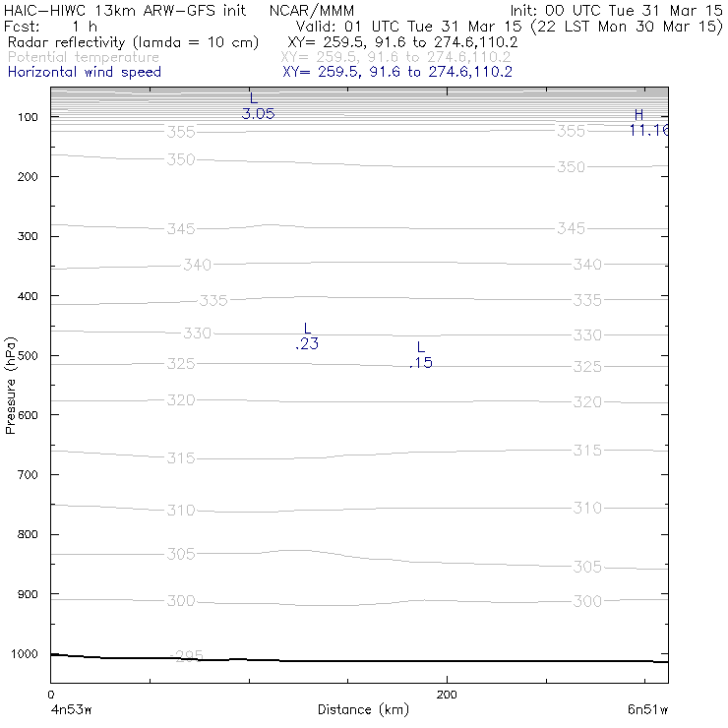This screenshot has width=728, height=728.
Task: Select the '200' km distance axis label
Action: pos(447,695)
